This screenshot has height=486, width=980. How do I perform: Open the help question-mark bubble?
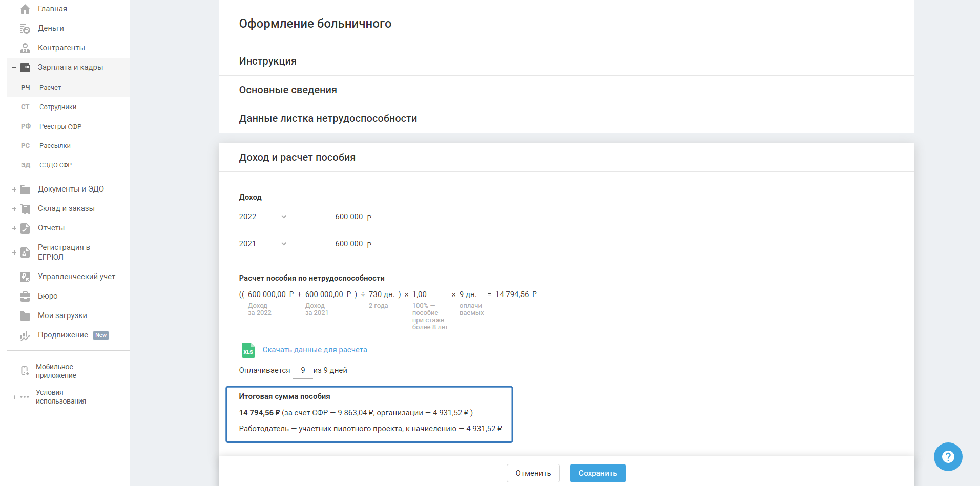[x=948, y=456]
